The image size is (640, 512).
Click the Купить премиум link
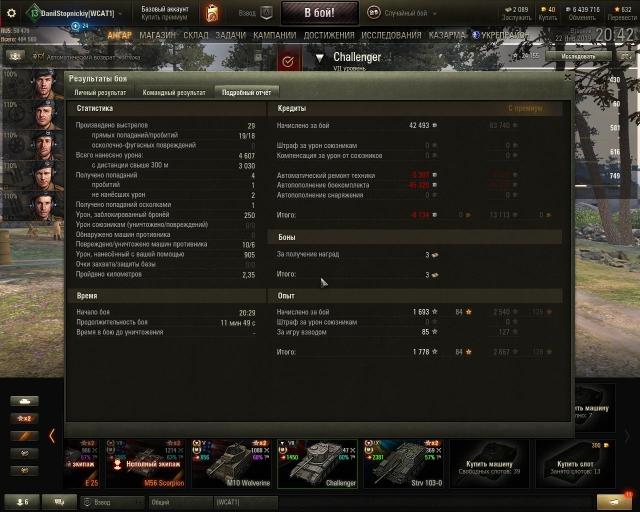click(x=164, y=18)
